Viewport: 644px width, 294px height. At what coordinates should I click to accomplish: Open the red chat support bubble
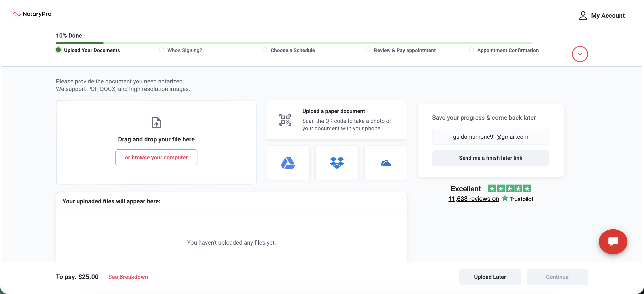tap(613, 241)
